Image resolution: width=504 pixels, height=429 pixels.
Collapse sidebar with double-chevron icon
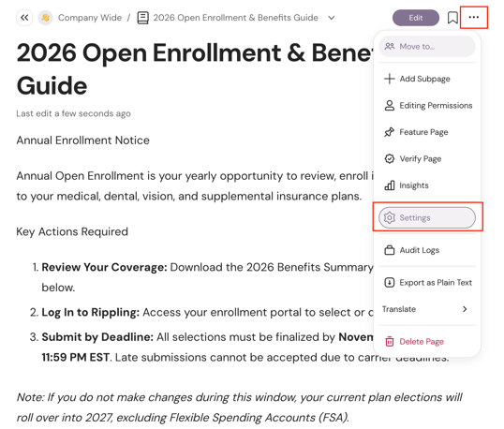(x=24, y=18)
